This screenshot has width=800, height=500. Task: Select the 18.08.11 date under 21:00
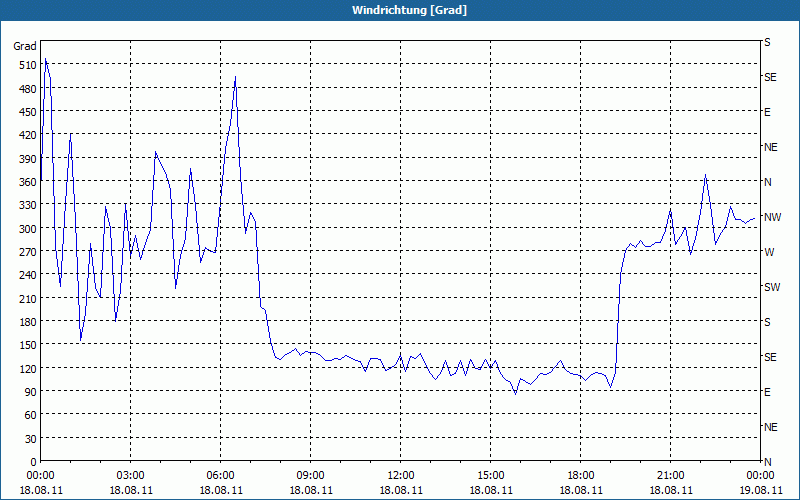[670, 490]
